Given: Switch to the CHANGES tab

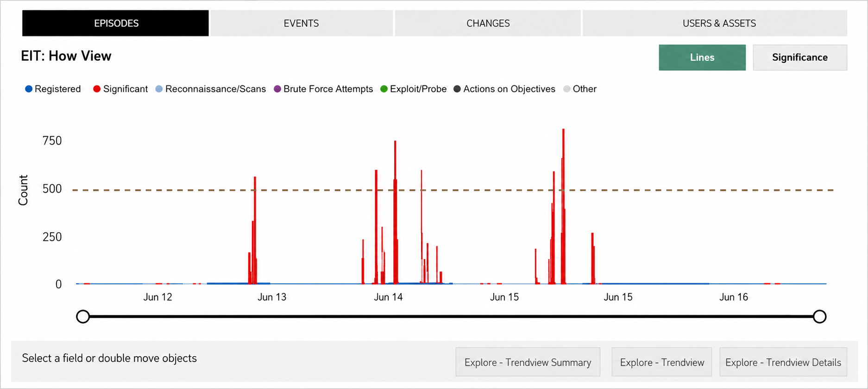Looking at the screenshot, I should 488,23.
